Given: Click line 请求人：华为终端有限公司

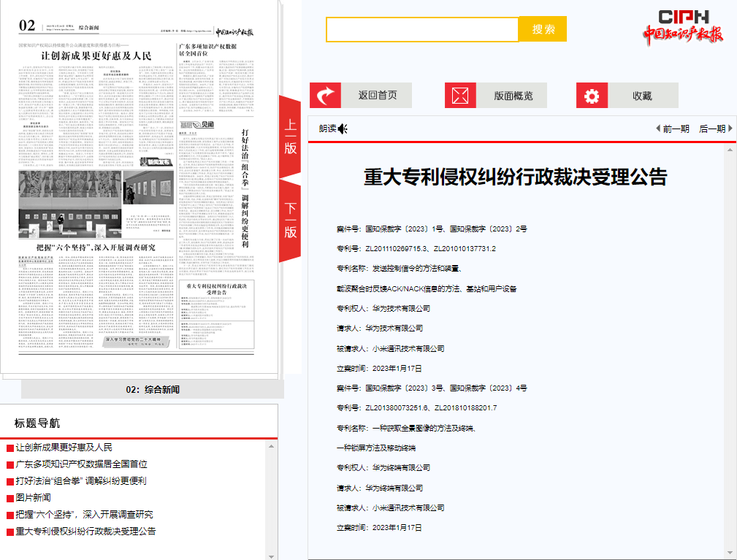Looking at the screenshot, I should (x=380, y=488).
